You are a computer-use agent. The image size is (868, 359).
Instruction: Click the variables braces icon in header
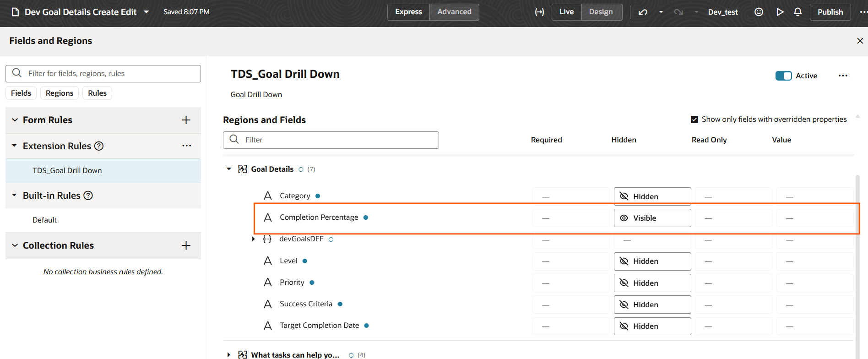pos(539,12)
